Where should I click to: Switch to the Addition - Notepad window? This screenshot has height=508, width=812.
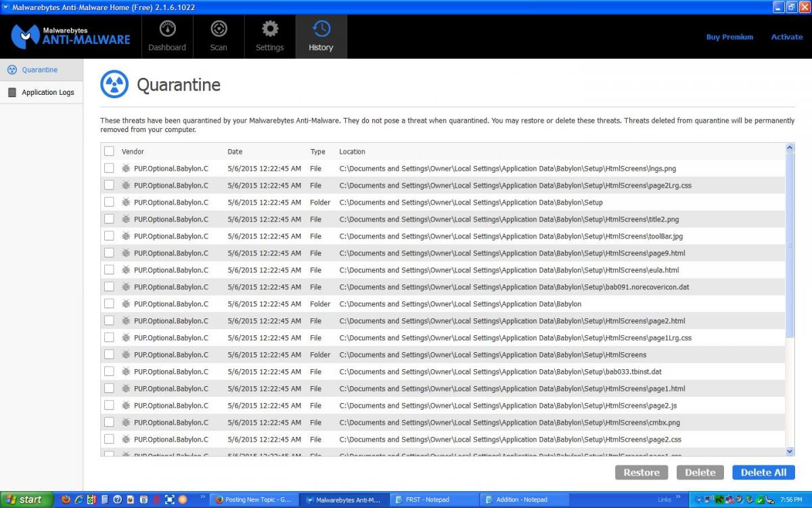[x=524, y=500]
